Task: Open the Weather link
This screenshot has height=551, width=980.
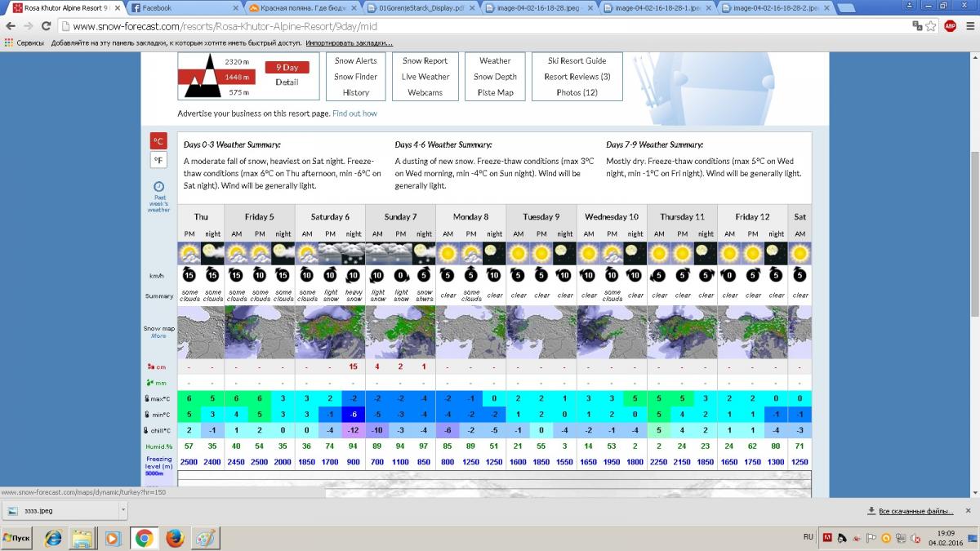Action: coord(495,60)
